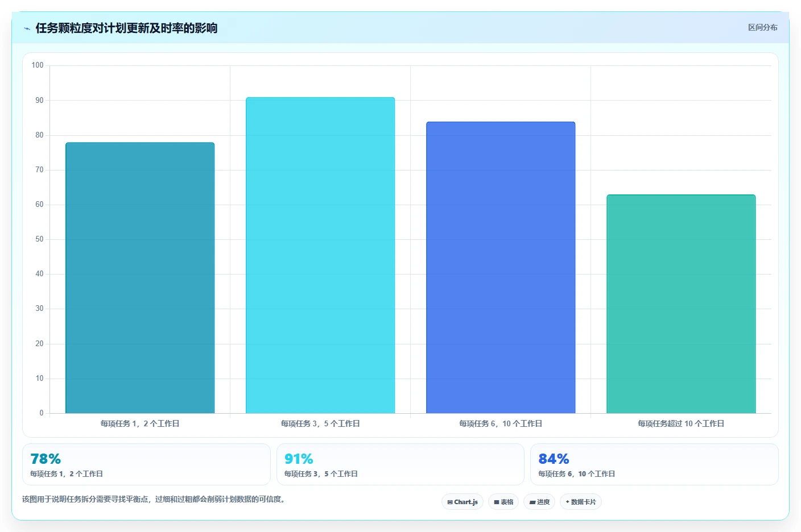Click the lightning icon beside the chart title

coord(27,28)
